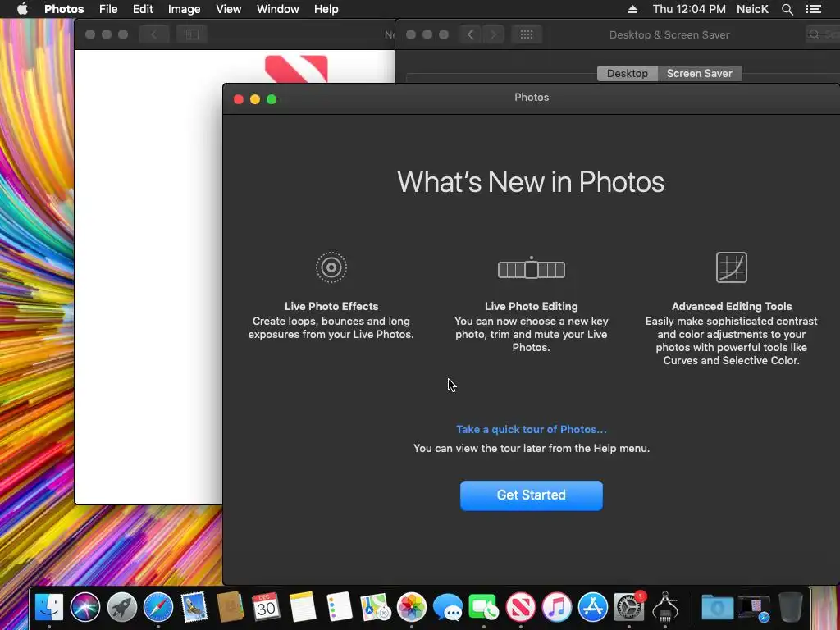Click the Advanced Editing Tools curves icon
Viewport: 840px width, 630px height.
point(731,267)
